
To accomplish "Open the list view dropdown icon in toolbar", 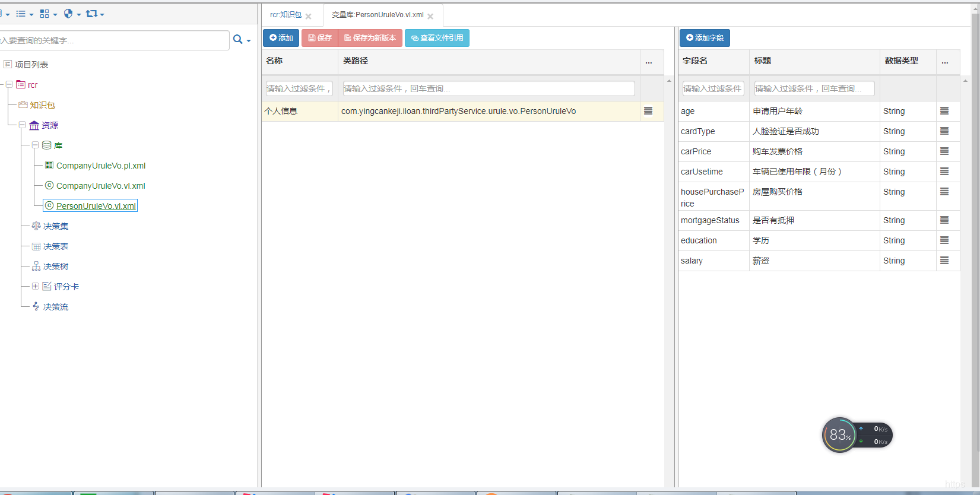I will click(x=24, y=14).
